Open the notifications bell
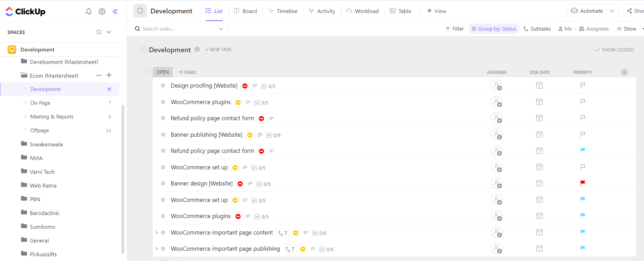The height and width of the screenshot is (261, 644). click(x=89, y=11)
